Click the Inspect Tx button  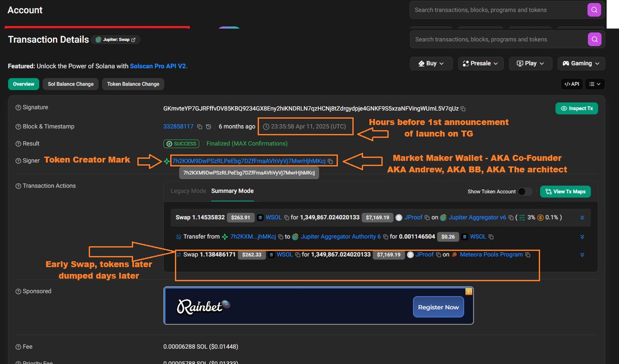(x=577, y=108)
